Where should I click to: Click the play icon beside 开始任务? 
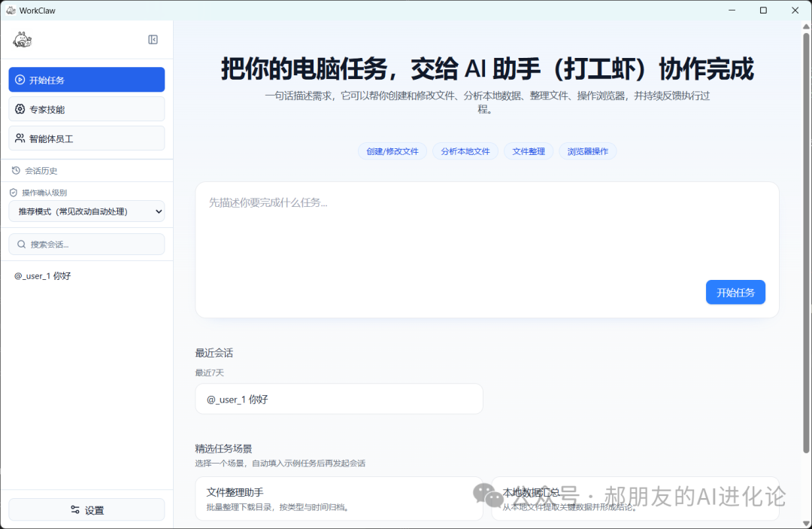[x=20, y=80]
